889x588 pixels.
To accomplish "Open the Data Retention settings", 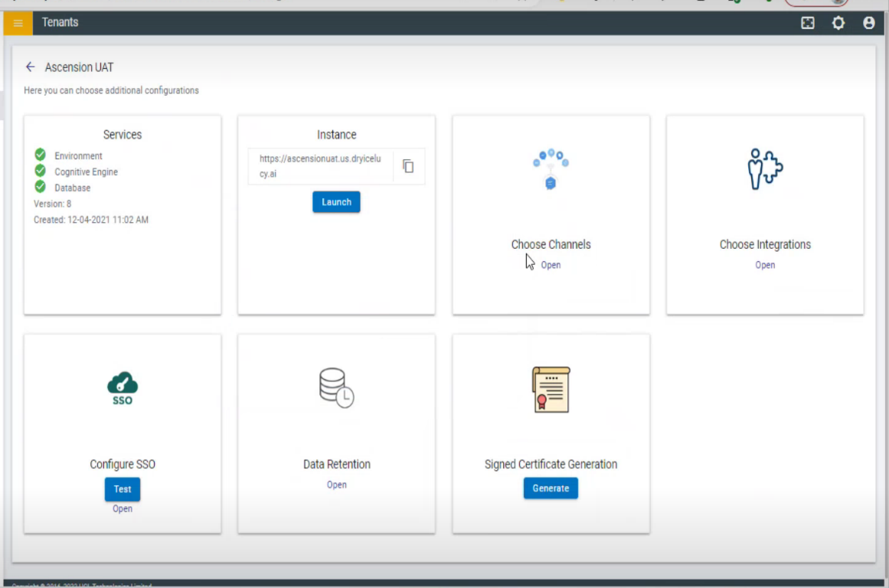I will pyautogui.click(x=336, y=485).
